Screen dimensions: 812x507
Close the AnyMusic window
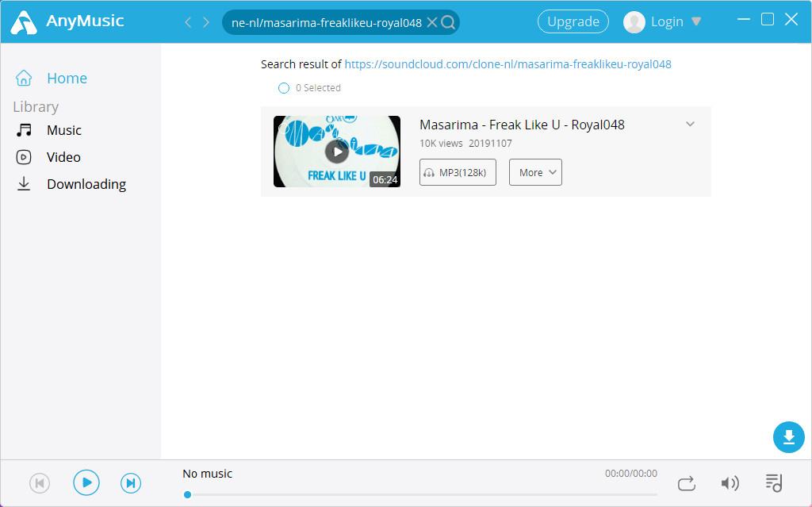coord(791,19)
